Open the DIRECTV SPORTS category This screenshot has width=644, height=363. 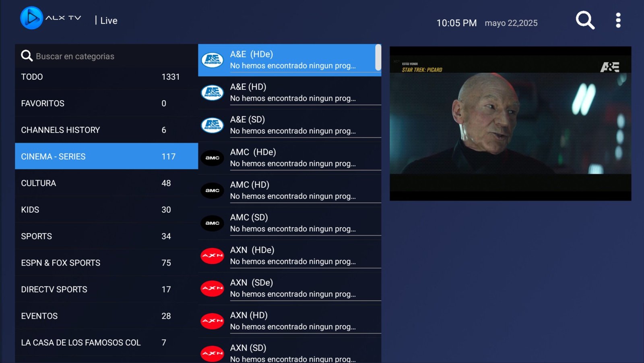(107, 289)
